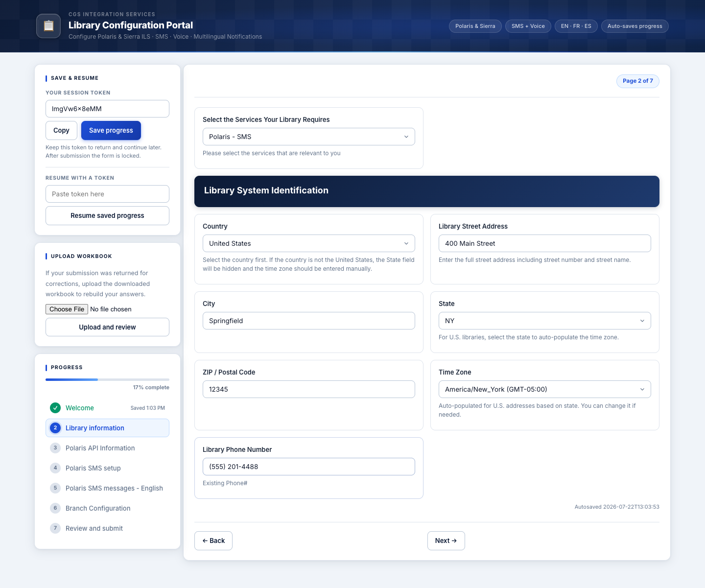Click EN · FR · ES header pill

pos(576,26)
